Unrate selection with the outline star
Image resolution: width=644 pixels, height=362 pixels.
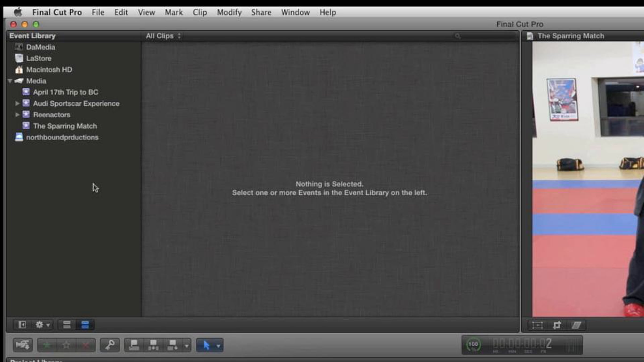66,345
